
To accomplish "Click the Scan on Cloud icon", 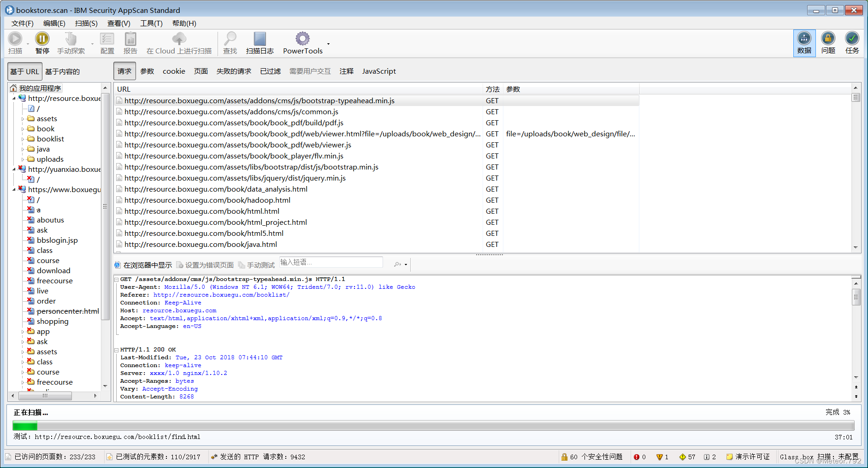I will pos(179,39).
